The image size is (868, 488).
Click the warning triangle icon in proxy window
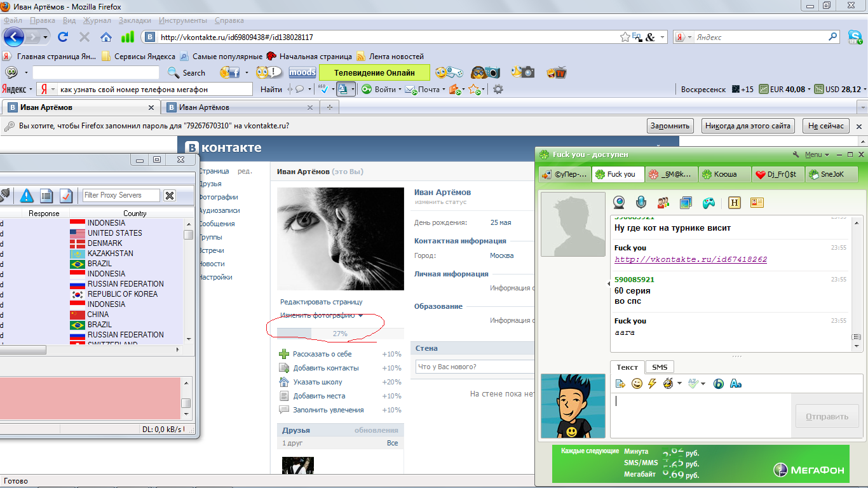[26, 195]
